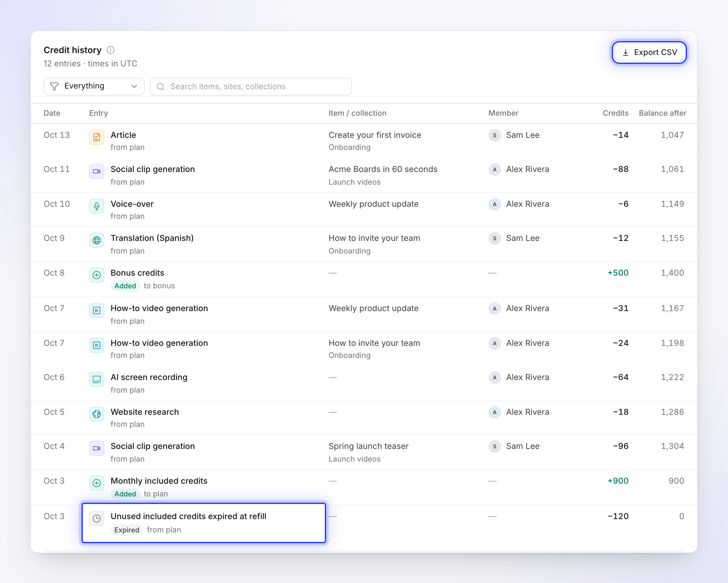
Task: Click the Added badge under Bonus credits
Action: [125, 286]
